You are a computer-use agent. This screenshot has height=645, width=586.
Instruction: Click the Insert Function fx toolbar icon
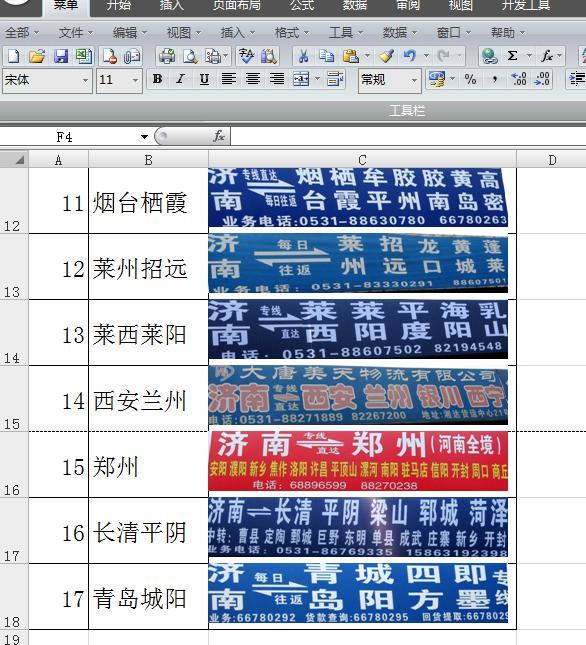(x=547, y=56)
